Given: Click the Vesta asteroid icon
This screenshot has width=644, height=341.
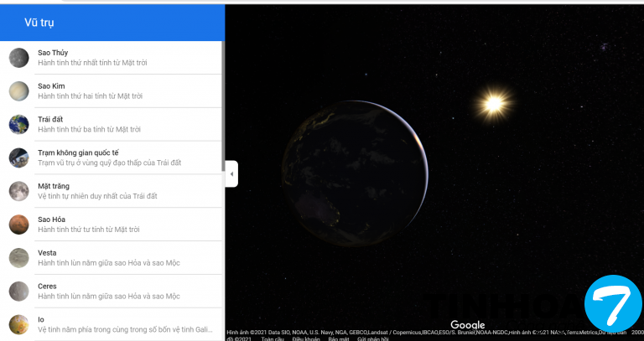Looking at the screenshot, I should [18, 257].
